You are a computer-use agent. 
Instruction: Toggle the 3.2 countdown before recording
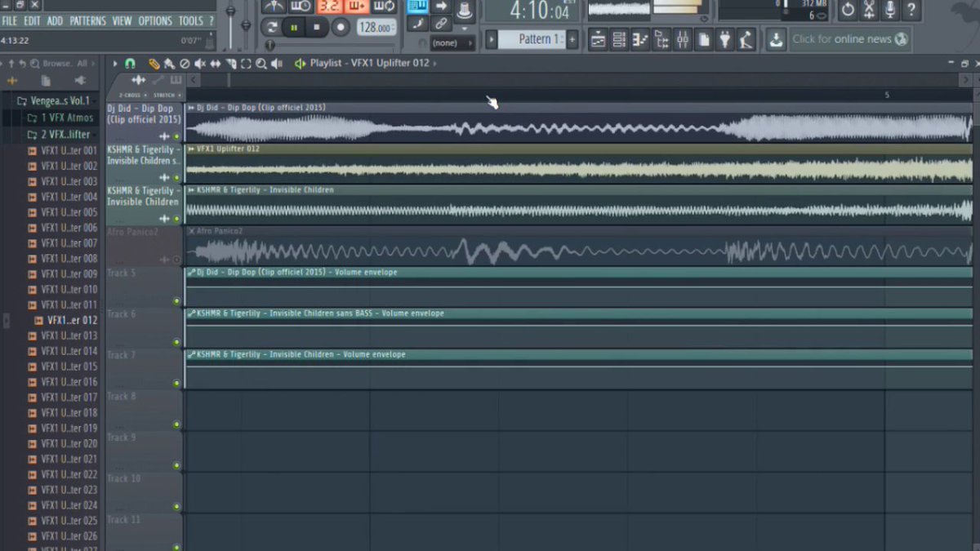329,6
